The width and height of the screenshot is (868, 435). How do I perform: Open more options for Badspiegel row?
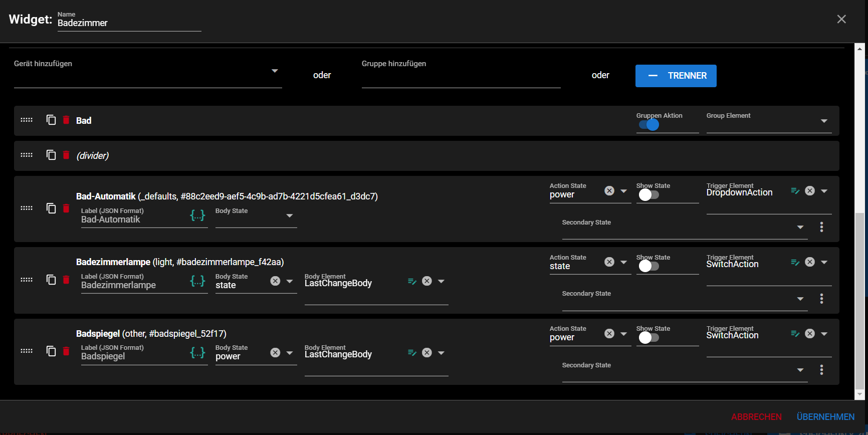[x=821, y=370]
